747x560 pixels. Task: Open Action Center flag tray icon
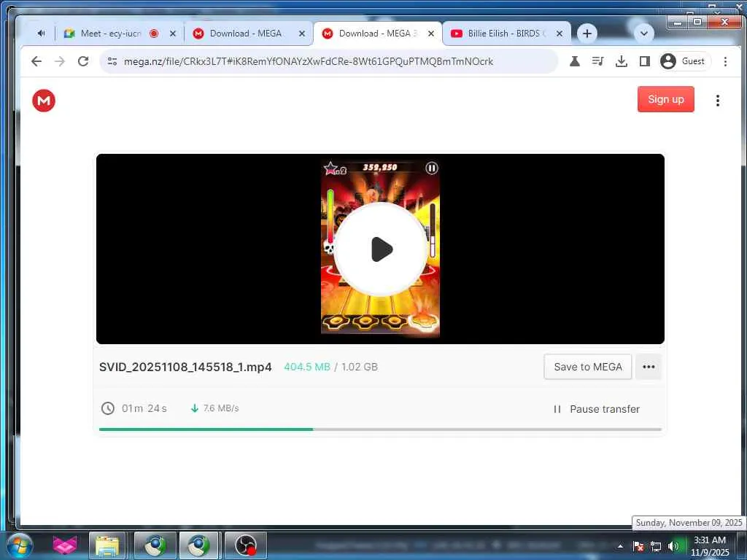tap(638, 546)
